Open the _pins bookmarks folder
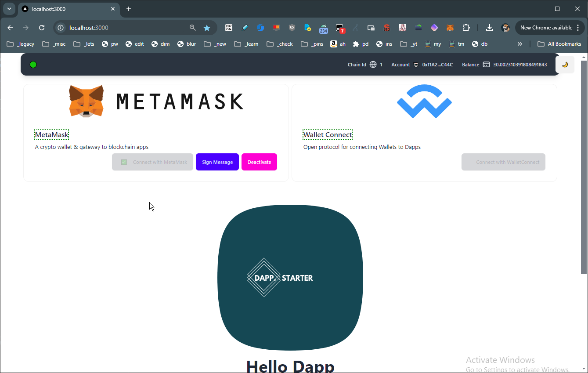Image resolution: width=588 pixels, height=373 pixels. [x=312, y=44]
